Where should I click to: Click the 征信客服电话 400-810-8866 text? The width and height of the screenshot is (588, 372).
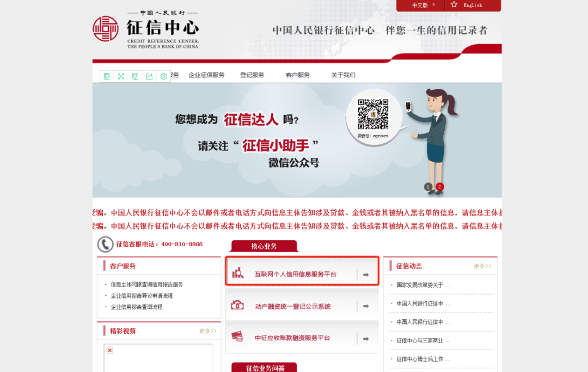pyautogui.click(x=159, y=244)
